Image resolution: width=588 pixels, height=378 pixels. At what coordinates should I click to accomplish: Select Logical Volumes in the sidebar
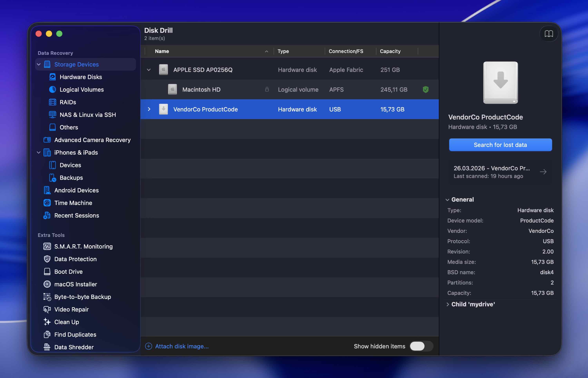86,89
